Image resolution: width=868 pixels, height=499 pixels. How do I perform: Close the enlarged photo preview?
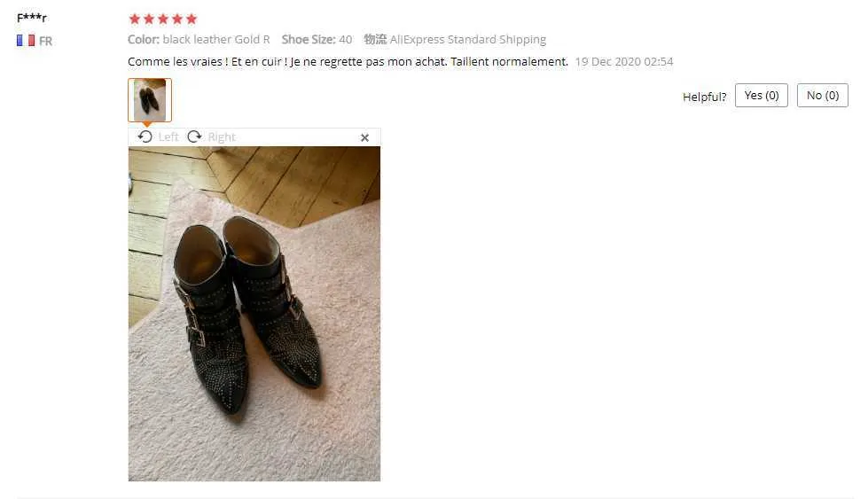(364, 137)
